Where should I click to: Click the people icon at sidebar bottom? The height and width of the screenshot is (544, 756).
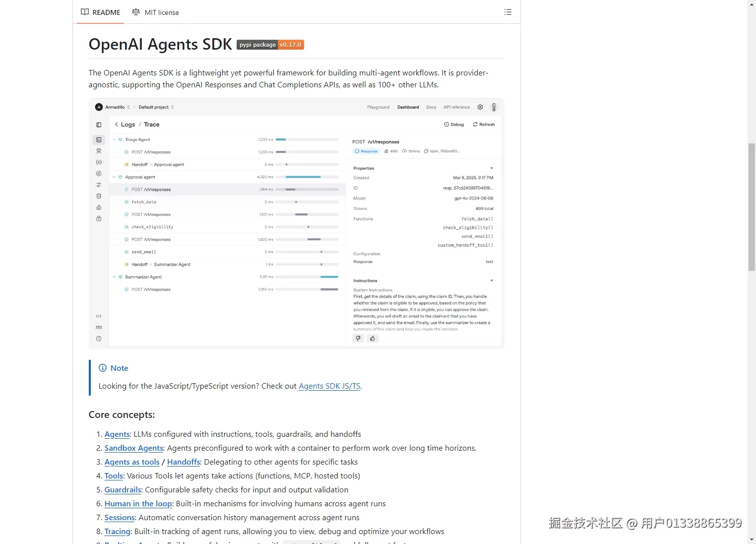pyautogui.click(x=99, y=328)
